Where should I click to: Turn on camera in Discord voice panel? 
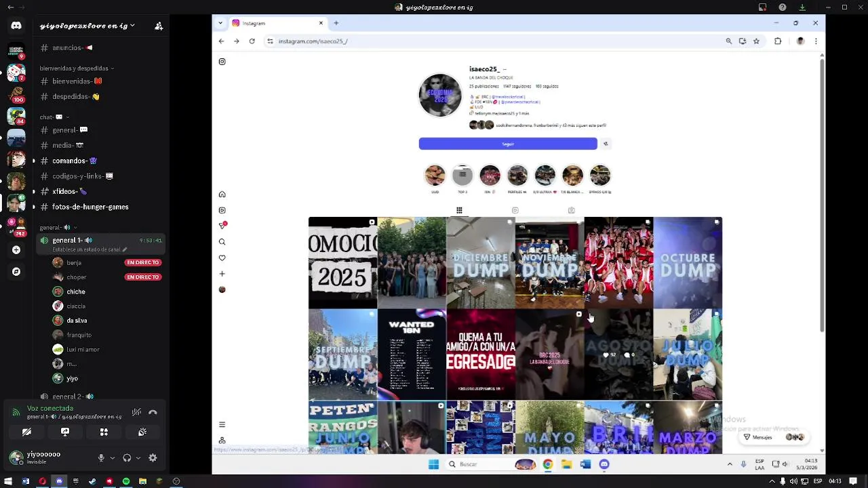[26, 432]
